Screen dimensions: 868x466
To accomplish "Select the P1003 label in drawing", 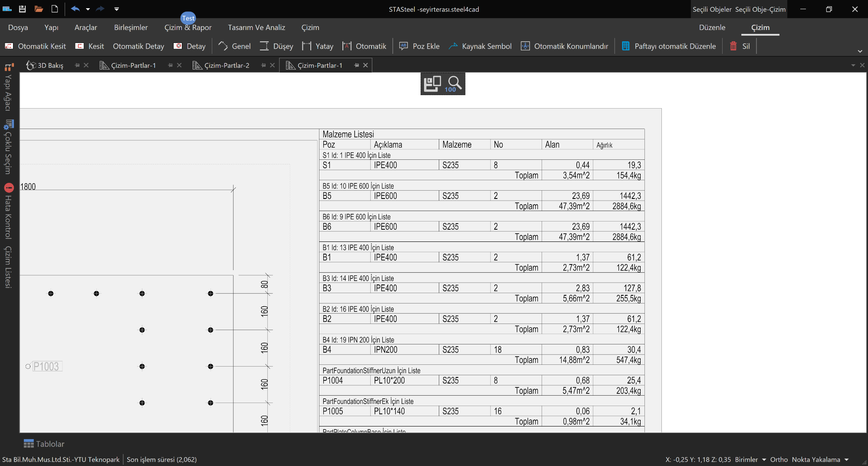I will point(46,367).
